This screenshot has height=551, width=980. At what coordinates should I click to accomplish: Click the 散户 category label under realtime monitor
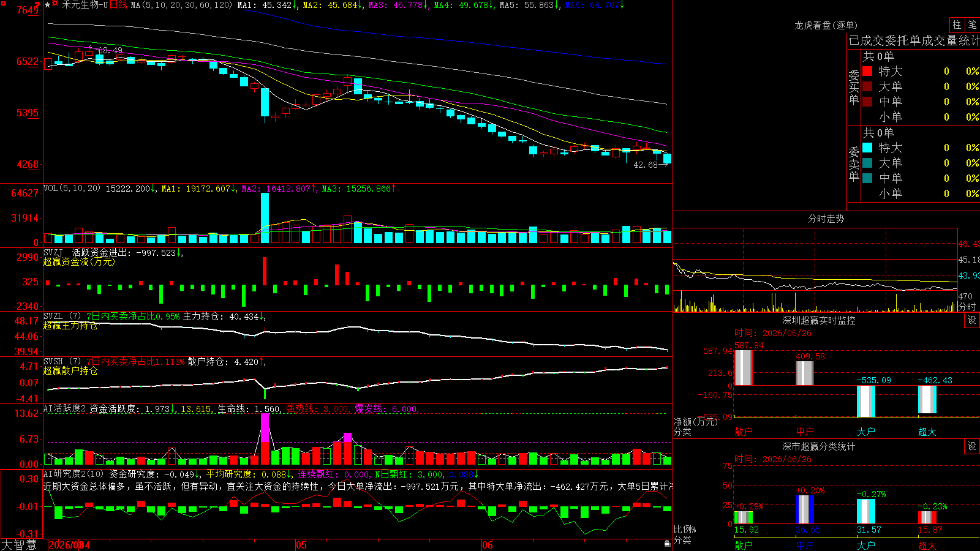tap(744, 432)
